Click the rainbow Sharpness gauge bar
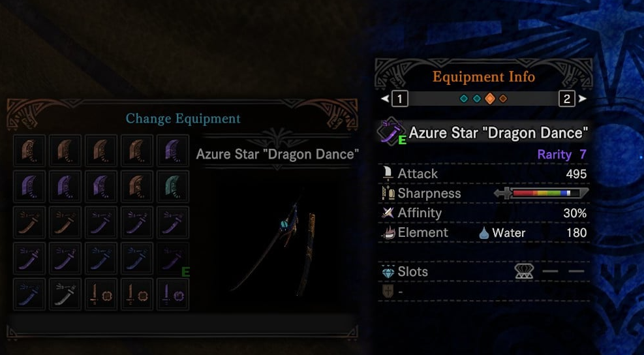The image size is (644, 355). tap(541, 193)
